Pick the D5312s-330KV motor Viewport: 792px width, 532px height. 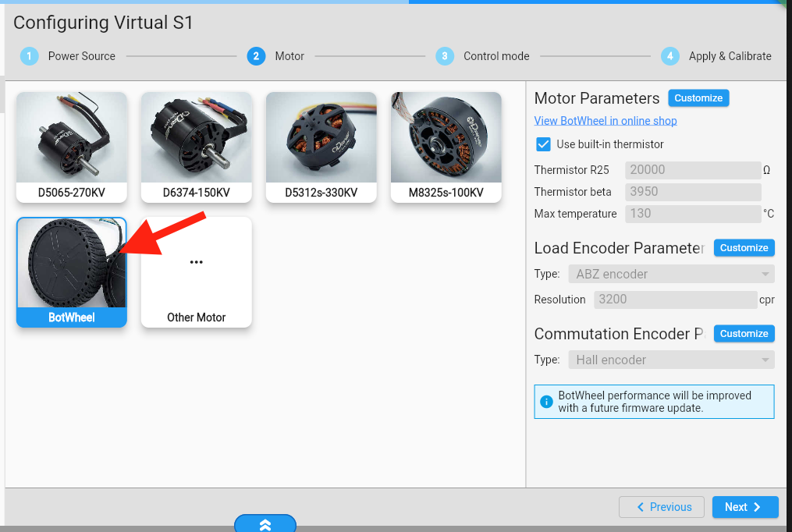pyautogui.click(x=321, y=147)
